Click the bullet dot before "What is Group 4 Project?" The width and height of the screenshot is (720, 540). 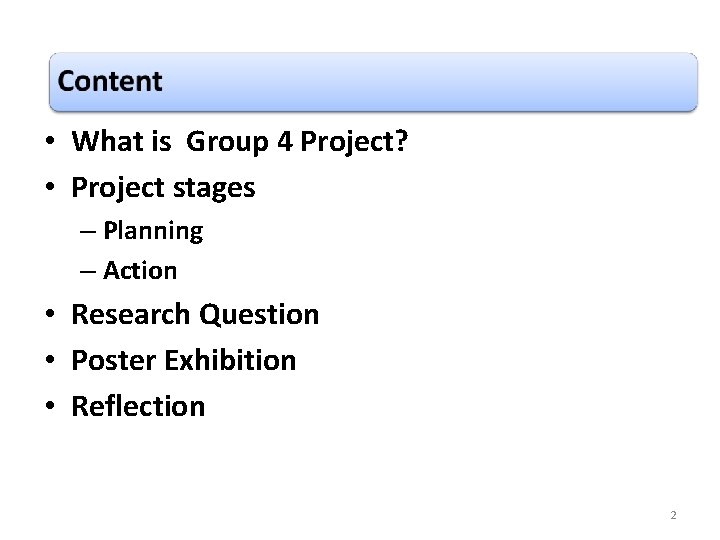pyautogui.click(x=49, y=144)
